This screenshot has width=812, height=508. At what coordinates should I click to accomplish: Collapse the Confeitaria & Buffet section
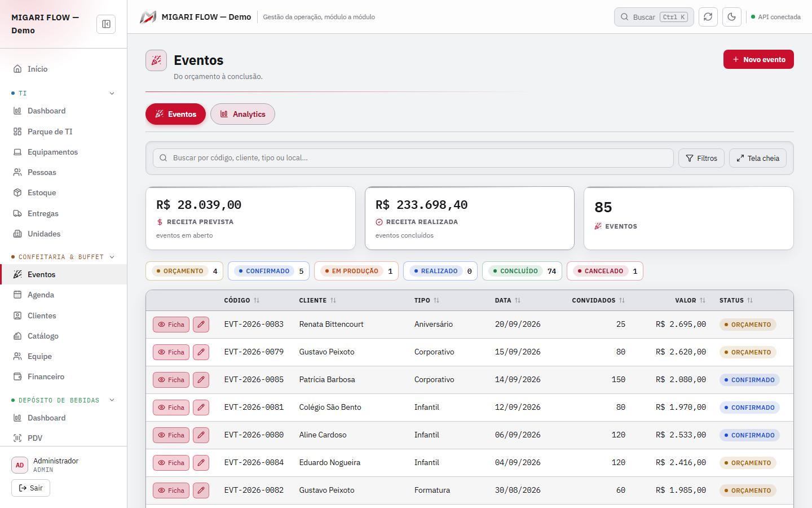pos(112,257)
